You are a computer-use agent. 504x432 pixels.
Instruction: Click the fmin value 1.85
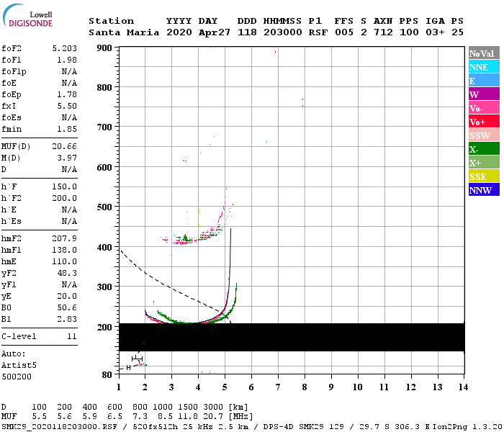click(x=67, y=129)
